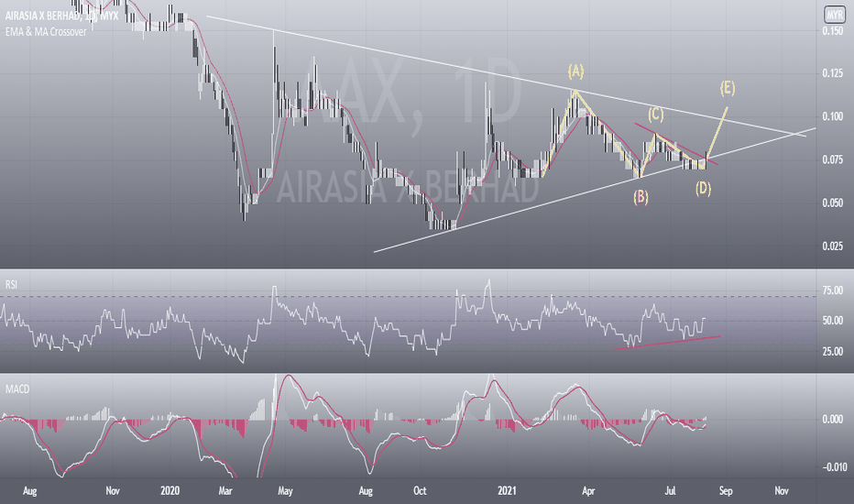Click the Mar time axis label
The width and height of the screenshot is (854, 504).
coord(225,491)
